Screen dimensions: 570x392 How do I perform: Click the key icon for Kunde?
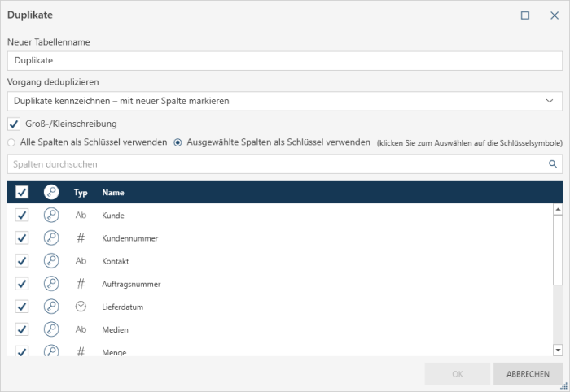coord(51,216)
